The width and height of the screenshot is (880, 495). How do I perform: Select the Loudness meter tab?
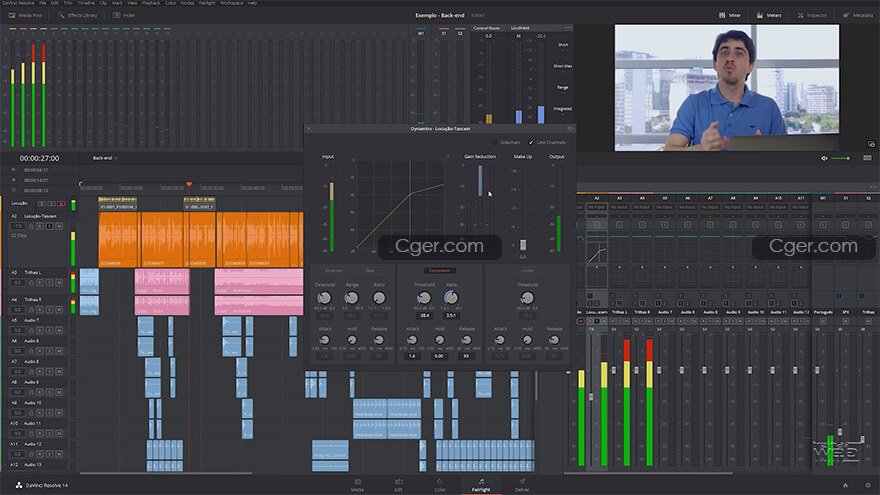tap(520, 28)
